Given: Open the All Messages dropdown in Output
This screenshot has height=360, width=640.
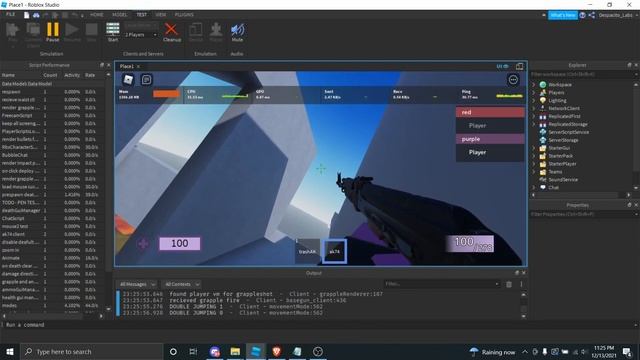Looking at the screenshot, I should (138, 284).
